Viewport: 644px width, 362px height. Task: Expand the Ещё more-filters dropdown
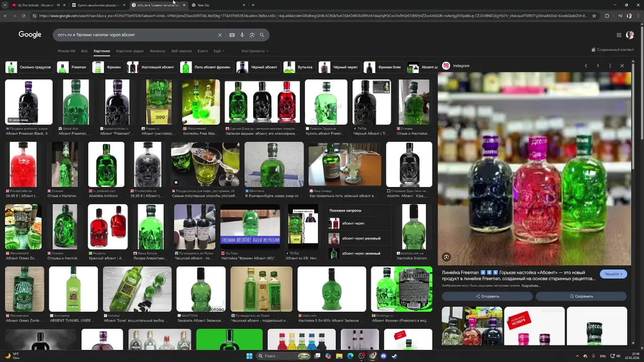[x=219, y=51]
